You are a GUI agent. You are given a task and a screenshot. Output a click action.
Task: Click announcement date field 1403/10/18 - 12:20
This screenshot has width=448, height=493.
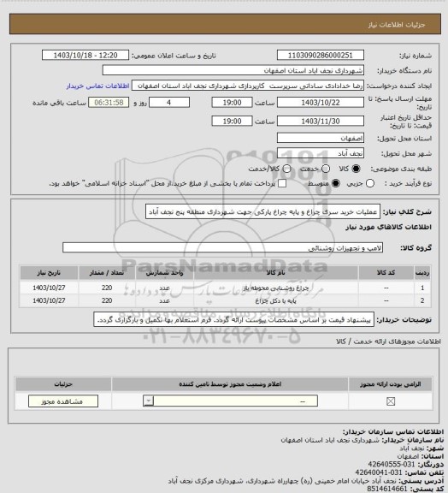[x=85, y=56]
